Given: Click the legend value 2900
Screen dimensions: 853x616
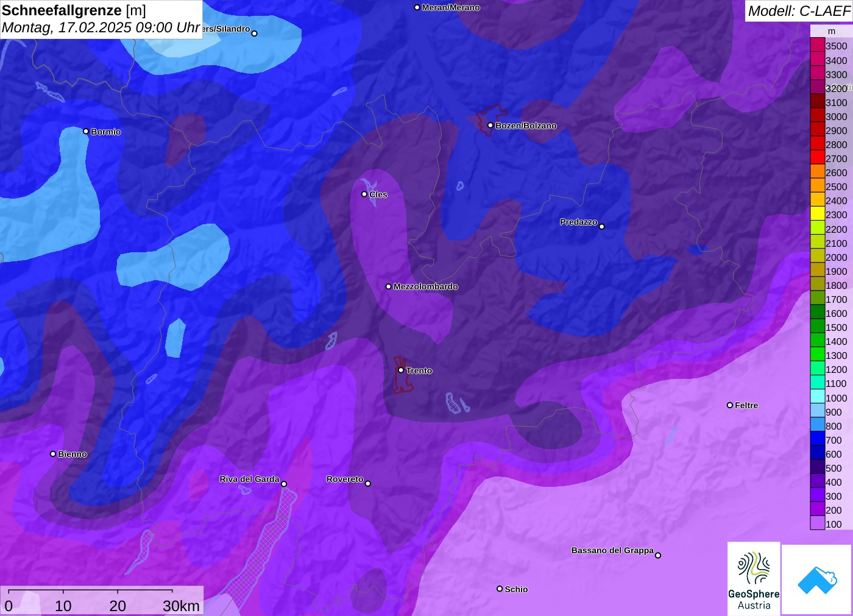Looking at the screenshot, I should click(837, 130).
